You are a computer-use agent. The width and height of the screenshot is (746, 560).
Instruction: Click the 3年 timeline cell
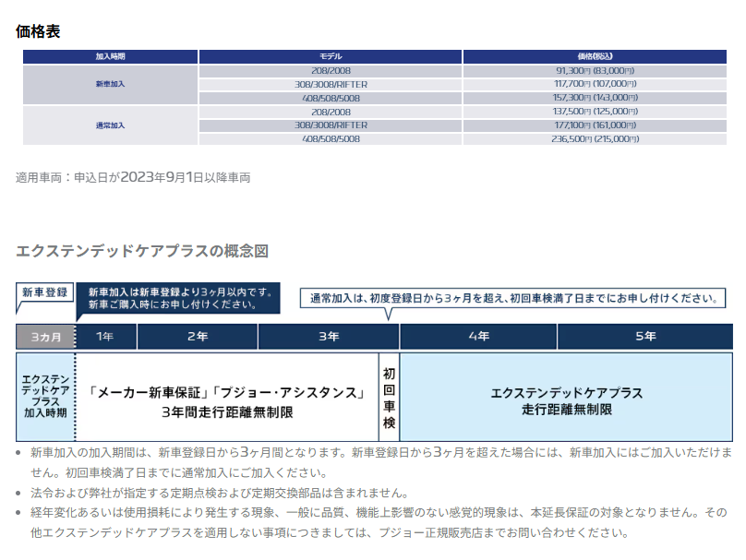point(329,337)
